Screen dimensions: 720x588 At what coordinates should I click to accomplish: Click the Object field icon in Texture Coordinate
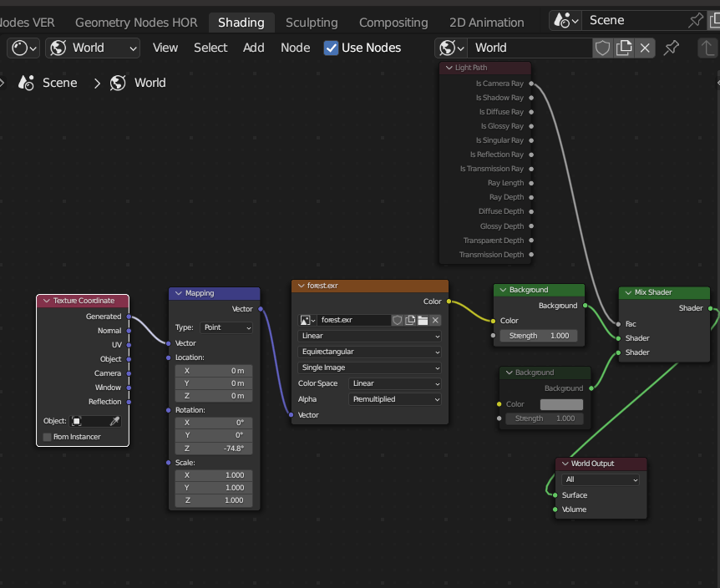pos(77,421)
